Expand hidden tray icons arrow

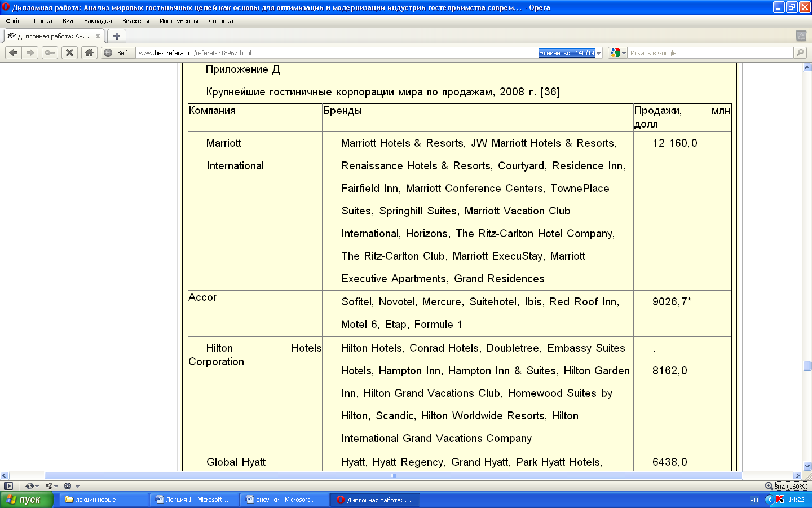(x=769, y=500)
